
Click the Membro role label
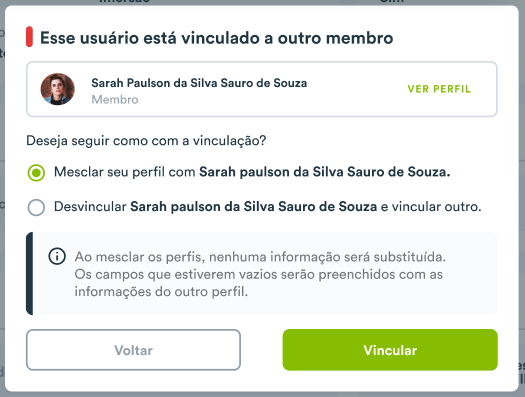[x=115, y=100]
